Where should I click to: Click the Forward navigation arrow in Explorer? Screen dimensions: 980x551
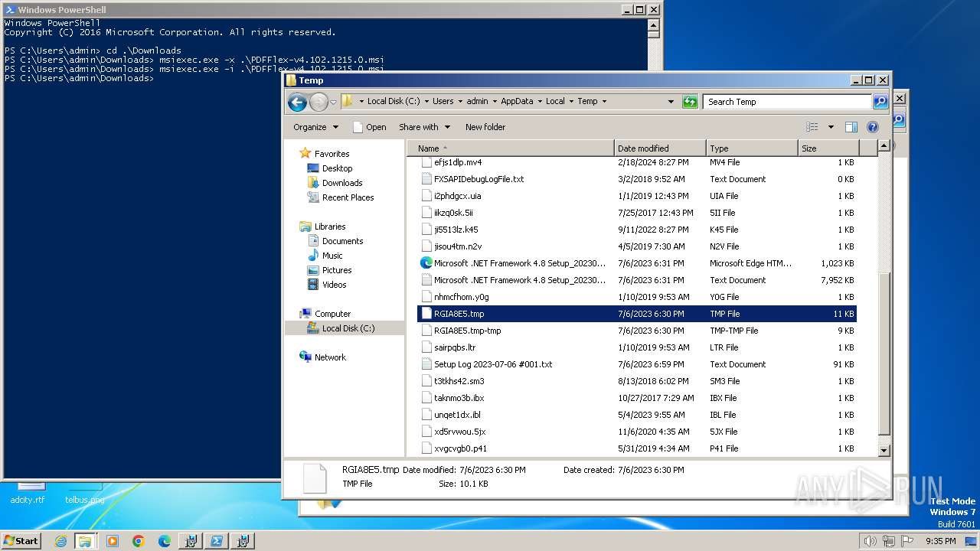[x=318, y=102]
